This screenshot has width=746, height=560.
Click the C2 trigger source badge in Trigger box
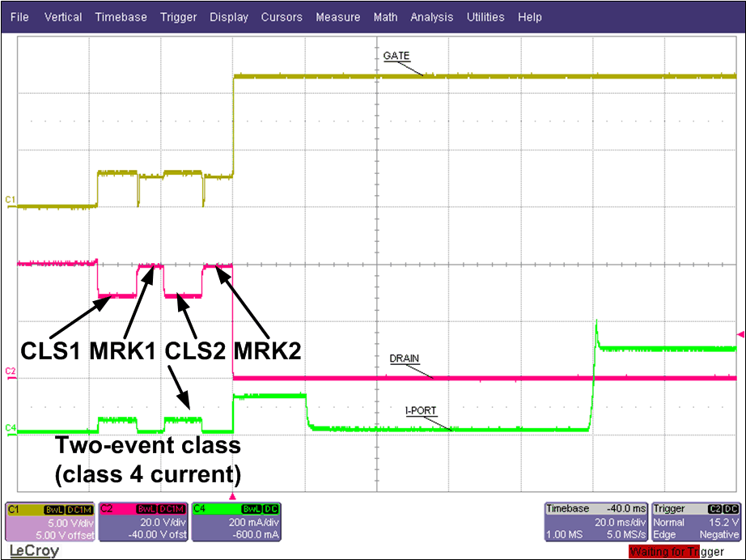[714, 509]
